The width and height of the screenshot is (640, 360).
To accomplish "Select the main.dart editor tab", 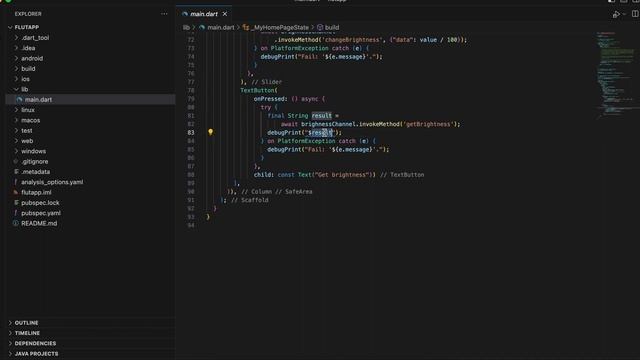I will 204,14.
